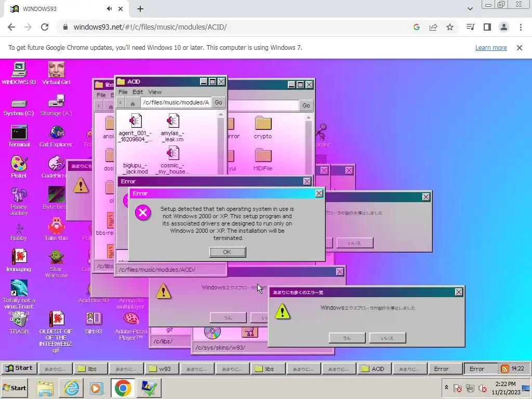Open Edit menu in ACID window
Screen dimensions: 532x399
pos(137,92)
